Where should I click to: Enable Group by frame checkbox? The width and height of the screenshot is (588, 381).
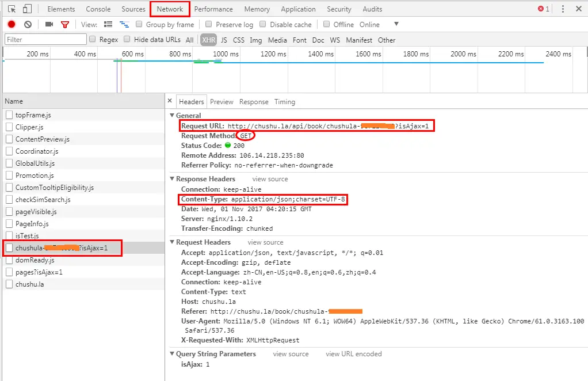(x=139, y=24)
